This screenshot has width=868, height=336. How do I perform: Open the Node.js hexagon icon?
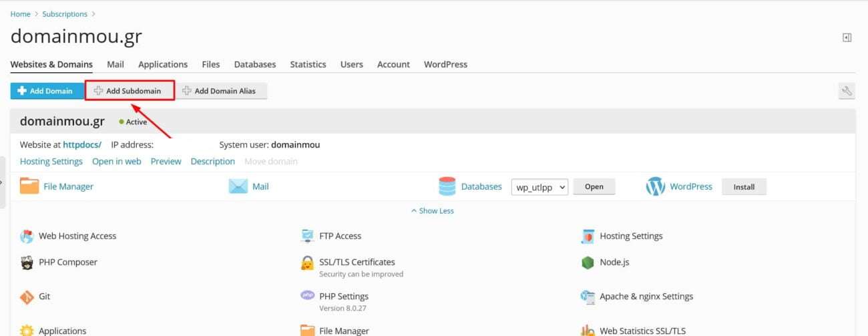tap(588, 263)
